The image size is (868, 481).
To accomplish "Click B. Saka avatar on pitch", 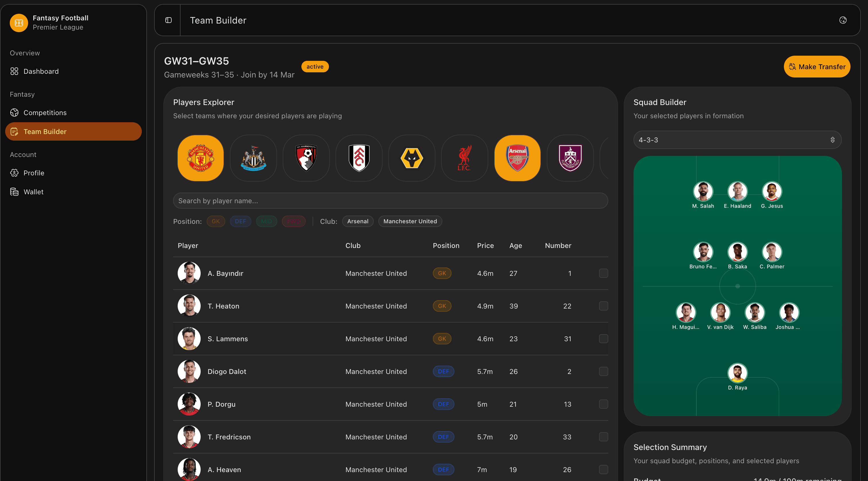I will tap(737, 252).
